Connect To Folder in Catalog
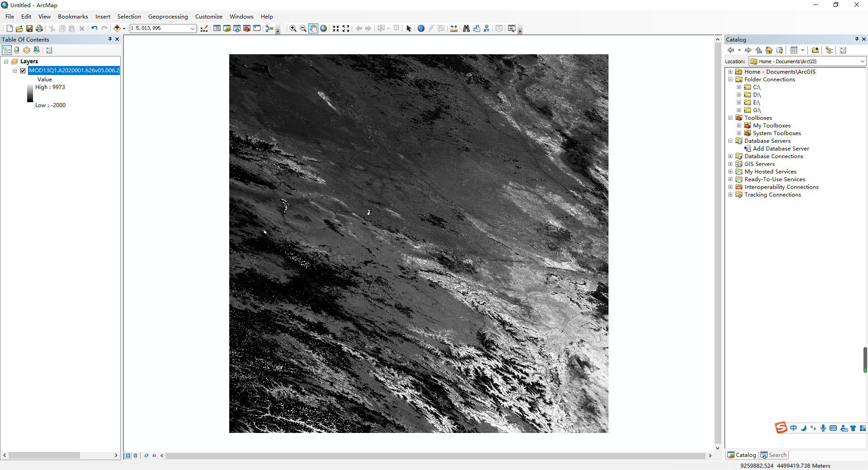868x470 pixels. [815, 50]
